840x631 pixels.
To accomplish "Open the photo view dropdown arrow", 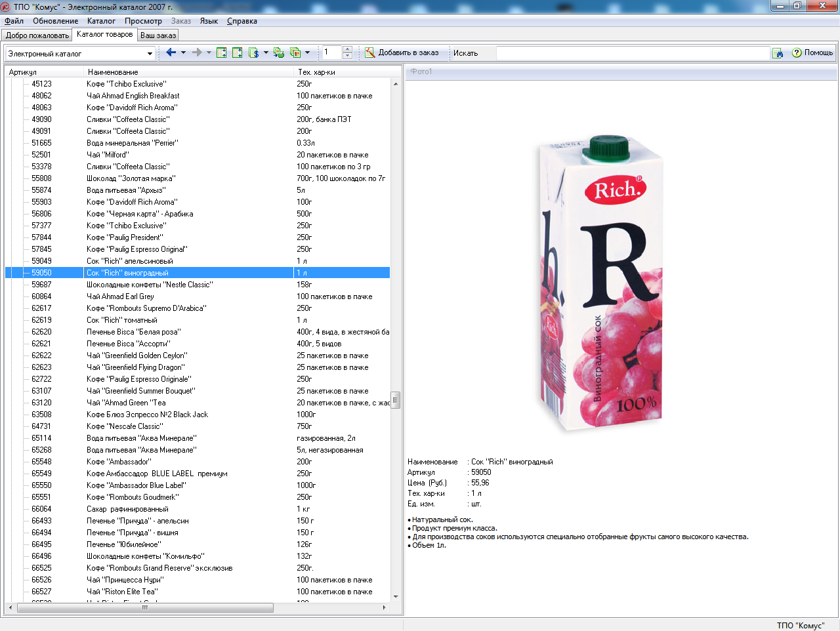I will pos(307,52).
